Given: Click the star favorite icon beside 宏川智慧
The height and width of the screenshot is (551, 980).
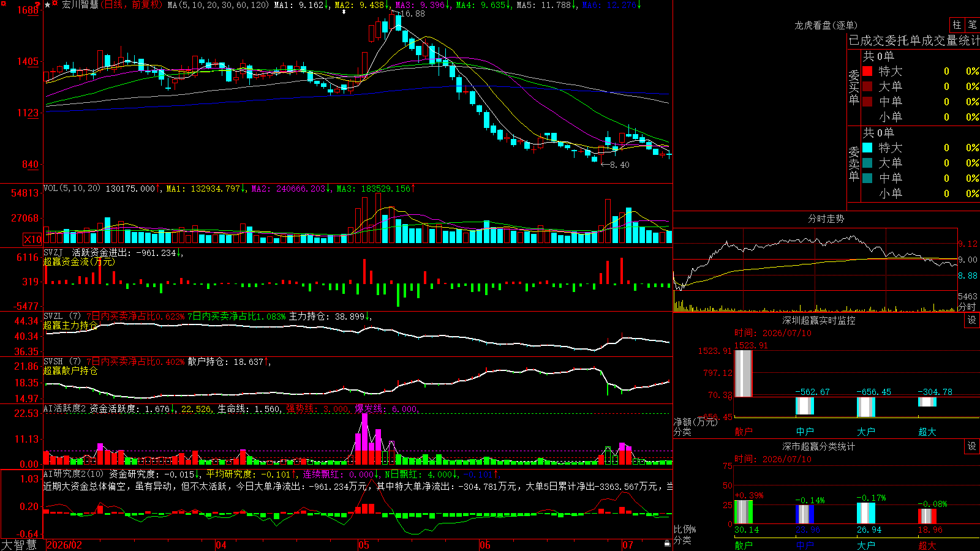Looking at the screenshot, I should coord(48,5).
